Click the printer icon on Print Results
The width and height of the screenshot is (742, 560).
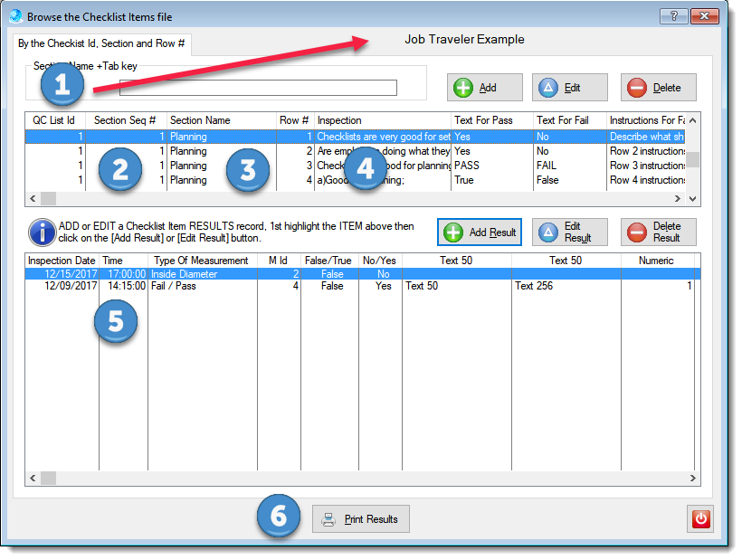(329, 519)
